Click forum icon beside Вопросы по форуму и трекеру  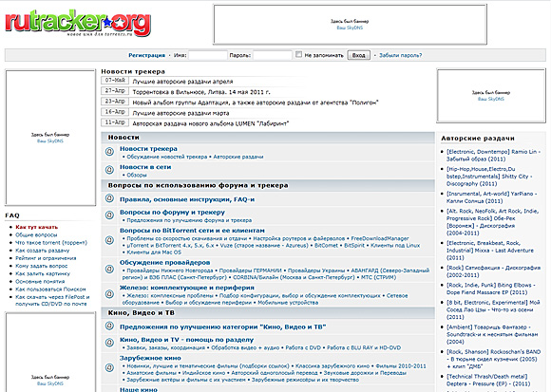109,215
